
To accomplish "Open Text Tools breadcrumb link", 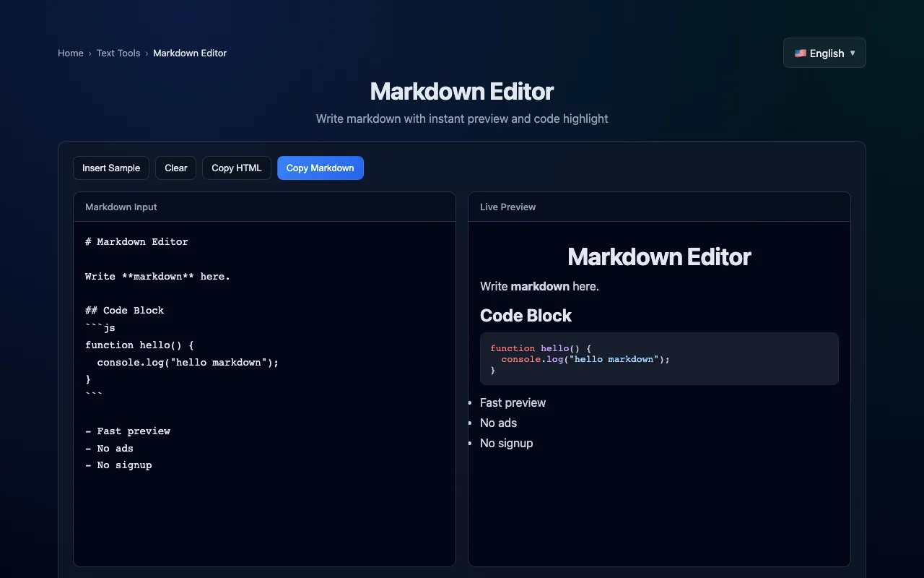I will (x=118, y=53).
